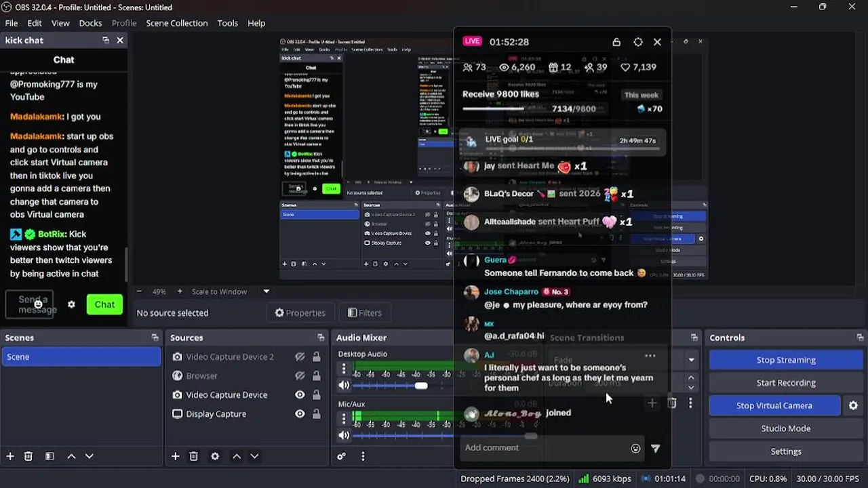Zoom out preview with minus icon
The image size is (868, 488).
point(139,291)
